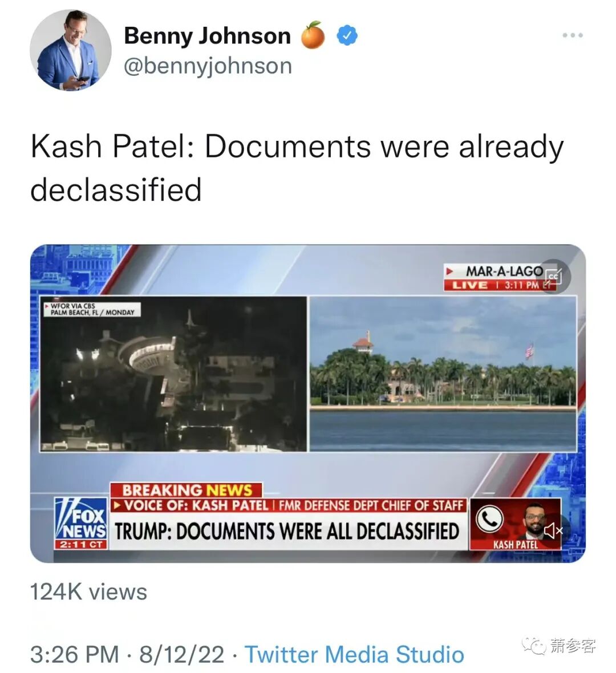Toggle closed captions on the video
The width and height of the screenshot is (616, 673).
(x=554, y=276)
